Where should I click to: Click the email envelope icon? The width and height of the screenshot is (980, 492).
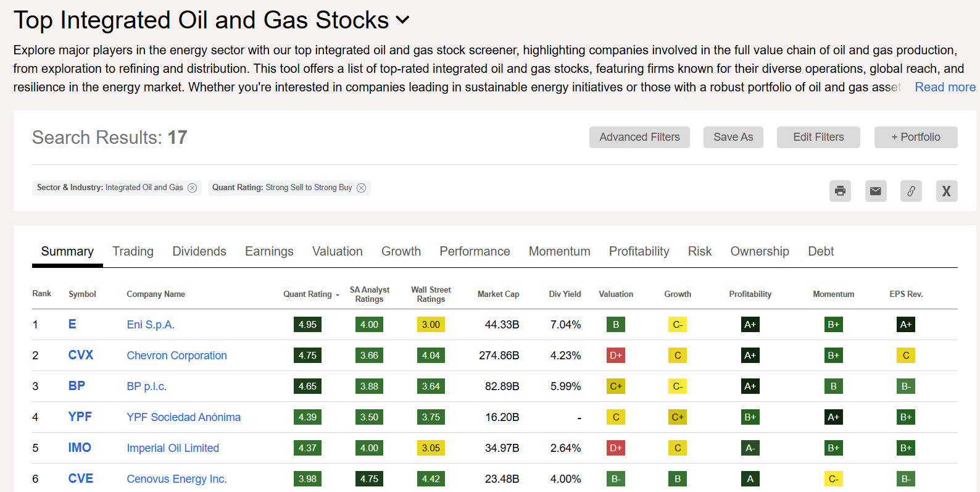tap(875, 191)
